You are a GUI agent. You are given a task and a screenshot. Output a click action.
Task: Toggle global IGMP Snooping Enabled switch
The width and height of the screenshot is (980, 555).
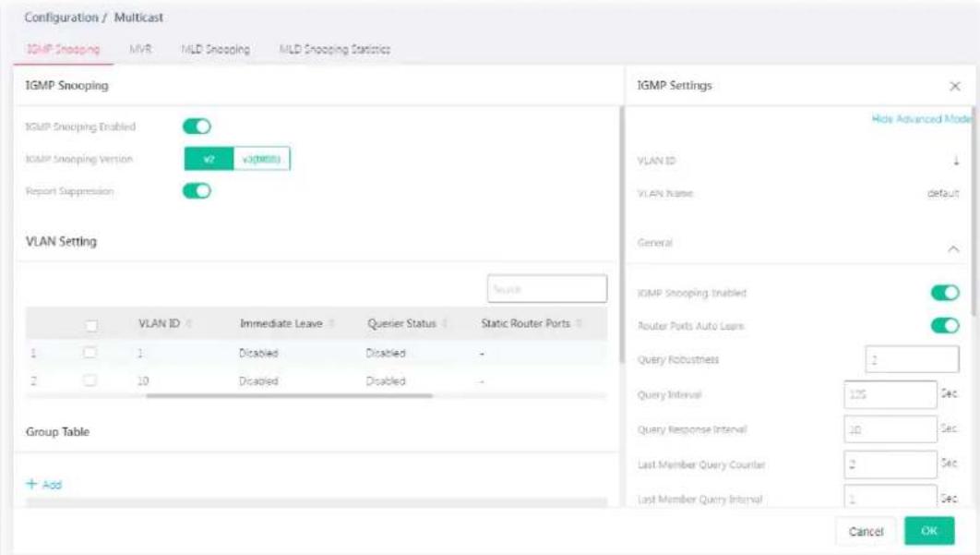coord(197,127)
